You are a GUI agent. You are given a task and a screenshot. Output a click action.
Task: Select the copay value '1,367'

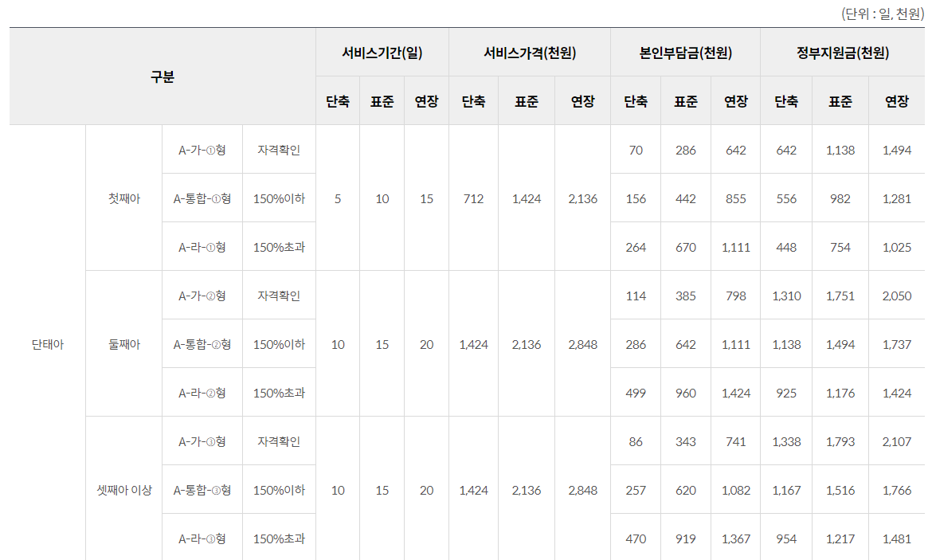point(736,538)
